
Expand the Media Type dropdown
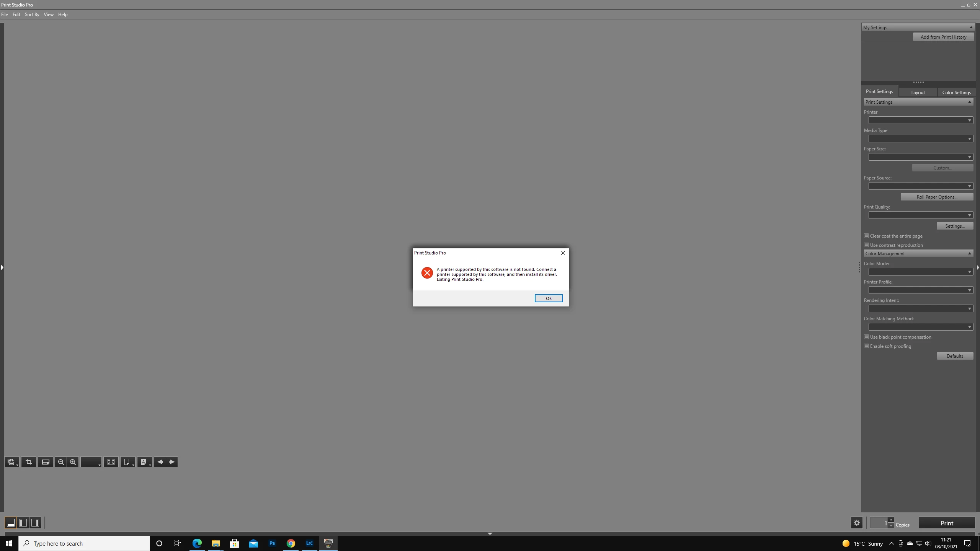click(920, 139)
